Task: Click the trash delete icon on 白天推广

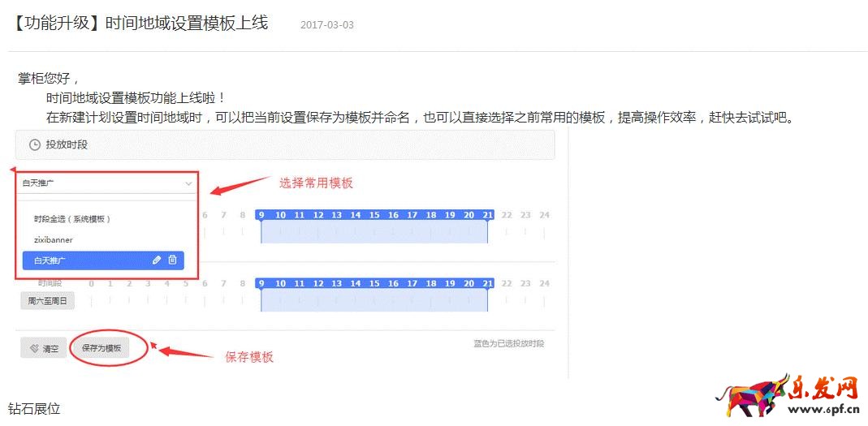Action: coord(172,260)
